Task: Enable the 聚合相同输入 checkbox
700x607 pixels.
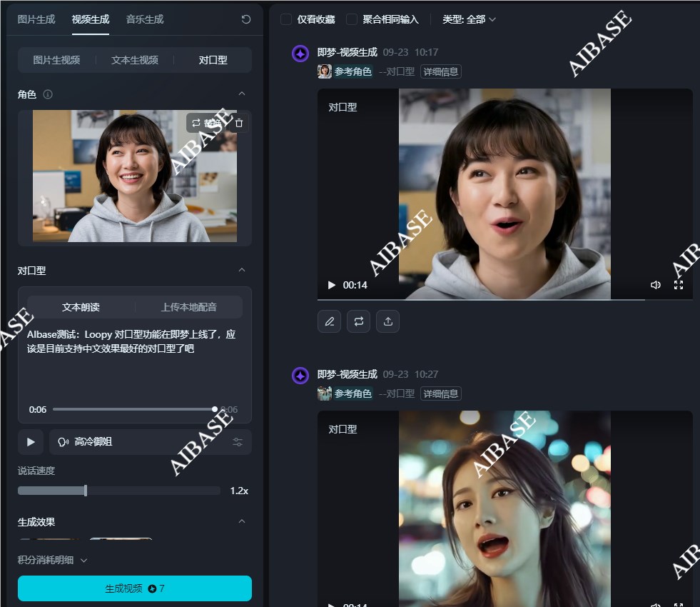Action: point(352,19)
